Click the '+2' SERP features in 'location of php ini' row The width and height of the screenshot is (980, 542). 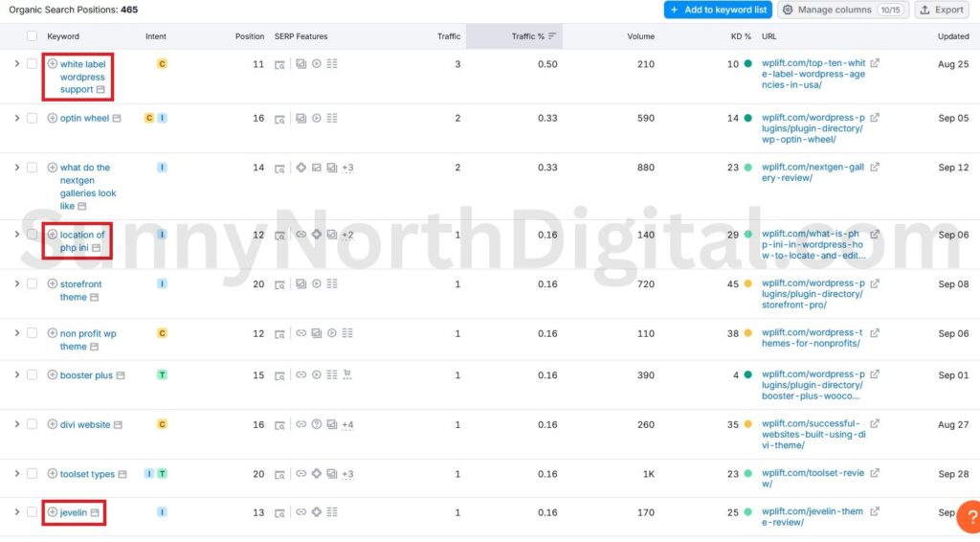click(x=347, y=235)
